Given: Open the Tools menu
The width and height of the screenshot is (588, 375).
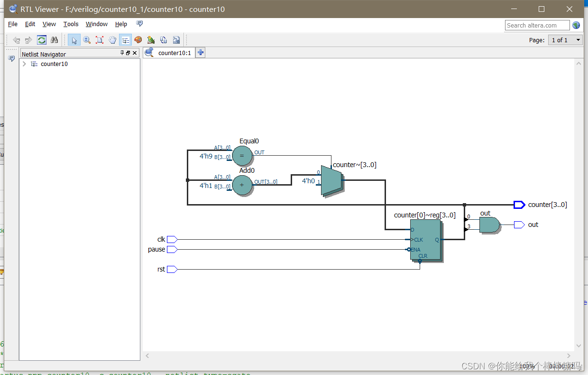Looking at the screenshot, I should click(71, 24).
